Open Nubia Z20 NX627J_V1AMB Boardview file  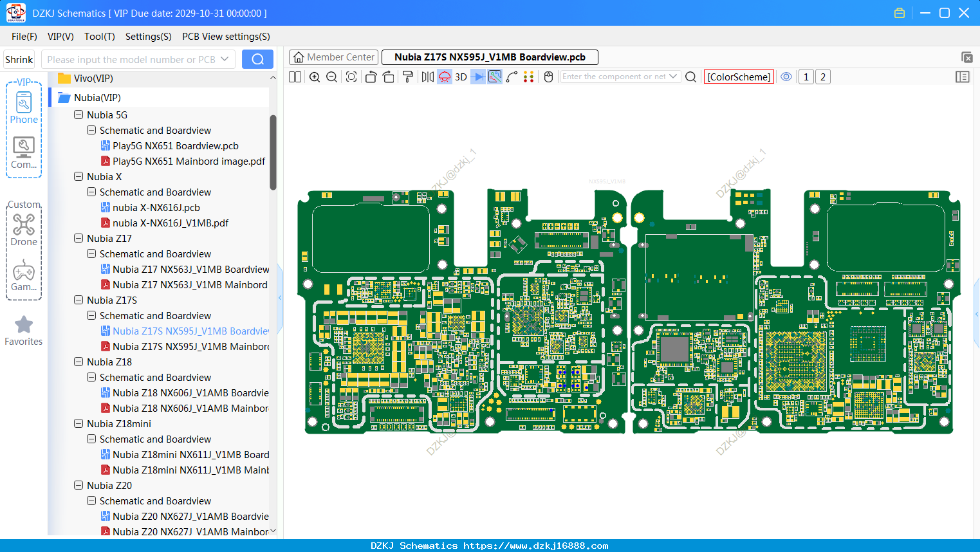(x=185, y=517)
